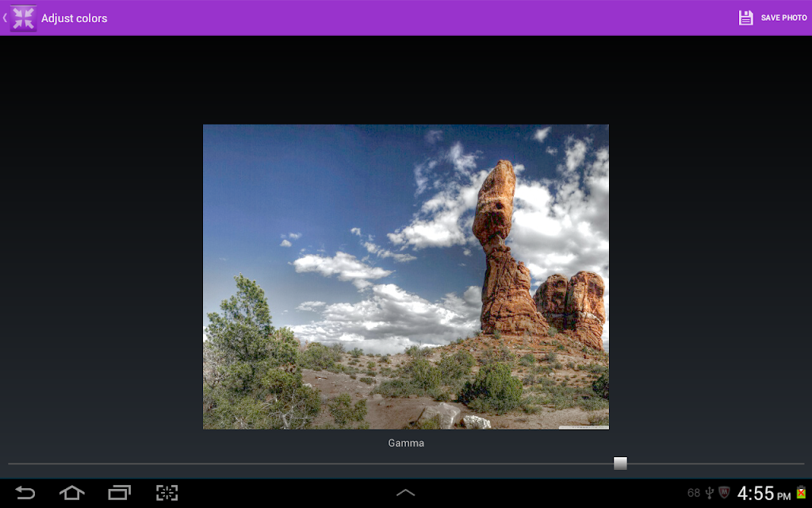Tap the Android home icon

point(71,492)
